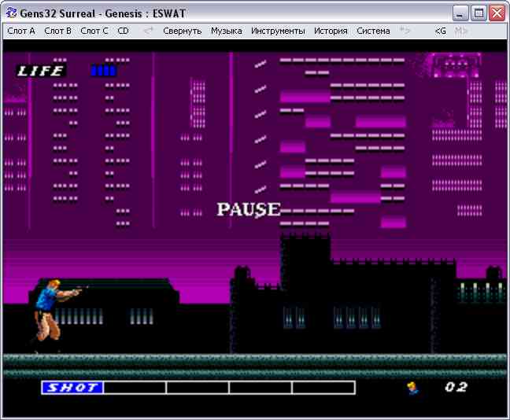Image resolution: width=510 pixels, height=420 pixels.
Task: Click the Свернуть menu item
Action: click(x=182, y=31)
